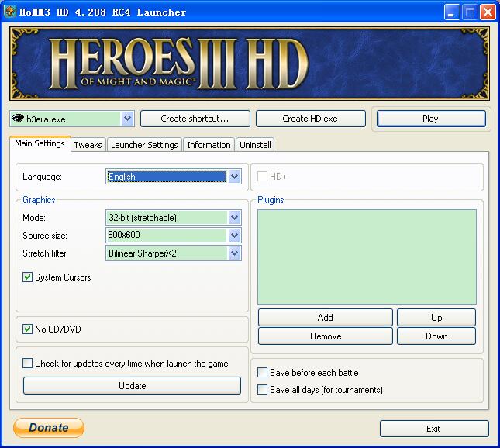Open the h3era.exe executable dropdown
This screenshot has width=500, height=448.
[127, 119]
